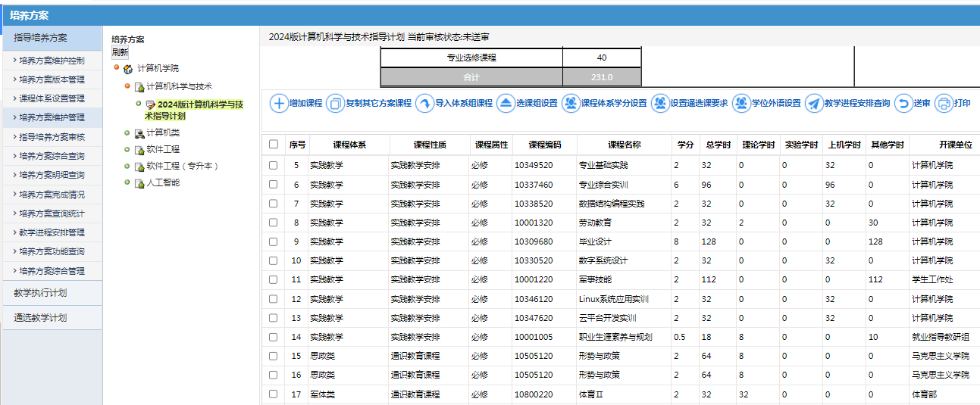
Task: Click the 送审 text link
Action: pos(922,104)
